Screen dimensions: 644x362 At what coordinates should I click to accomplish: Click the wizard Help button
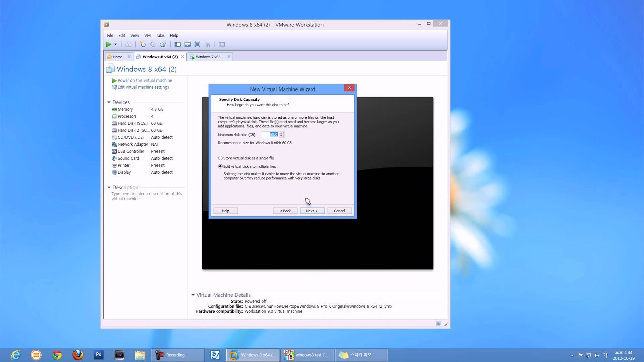point(225,211)
